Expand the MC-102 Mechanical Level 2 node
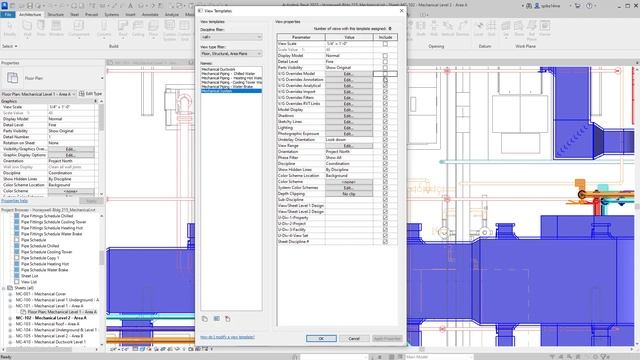 [x=10, y=318]
